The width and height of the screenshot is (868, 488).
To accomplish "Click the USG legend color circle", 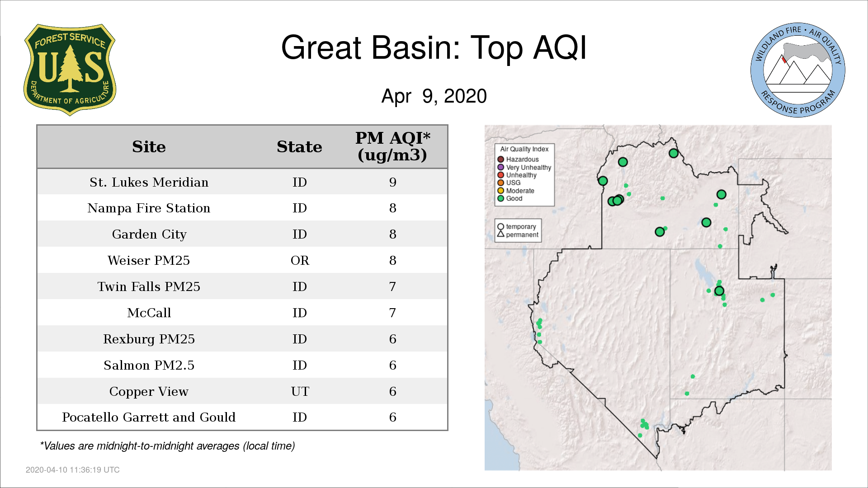I will click(500, 183).
